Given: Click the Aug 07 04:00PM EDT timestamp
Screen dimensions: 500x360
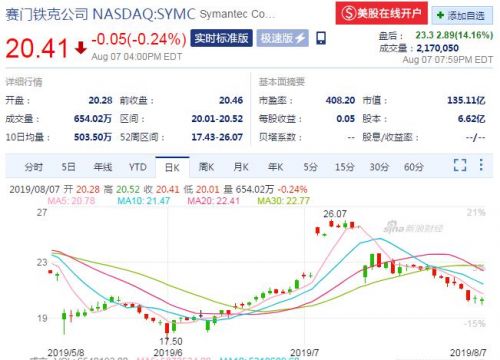Looking at the screenshot, I should pyautogui.click(x=137, y=57).
